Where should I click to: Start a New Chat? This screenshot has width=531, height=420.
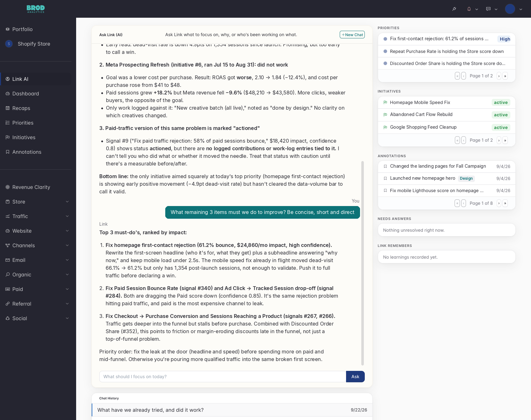(x=352, y=35)
